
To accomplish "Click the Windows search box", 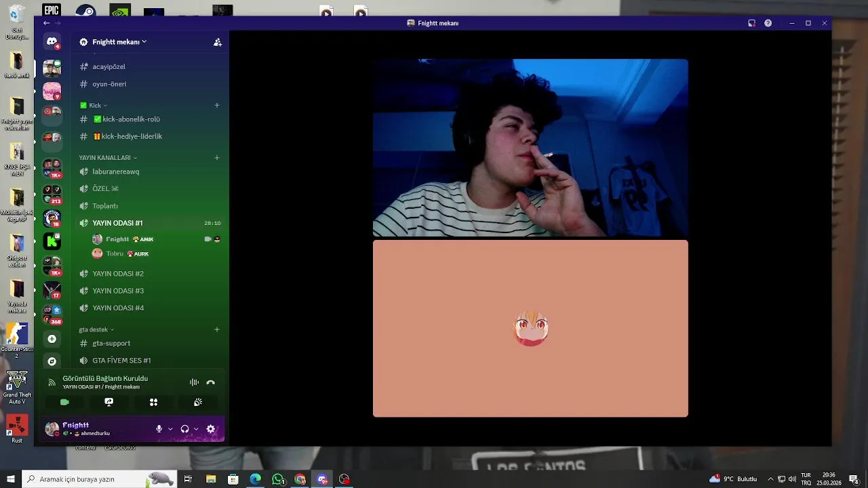I will pyautogui.click(x=99, y=479).
